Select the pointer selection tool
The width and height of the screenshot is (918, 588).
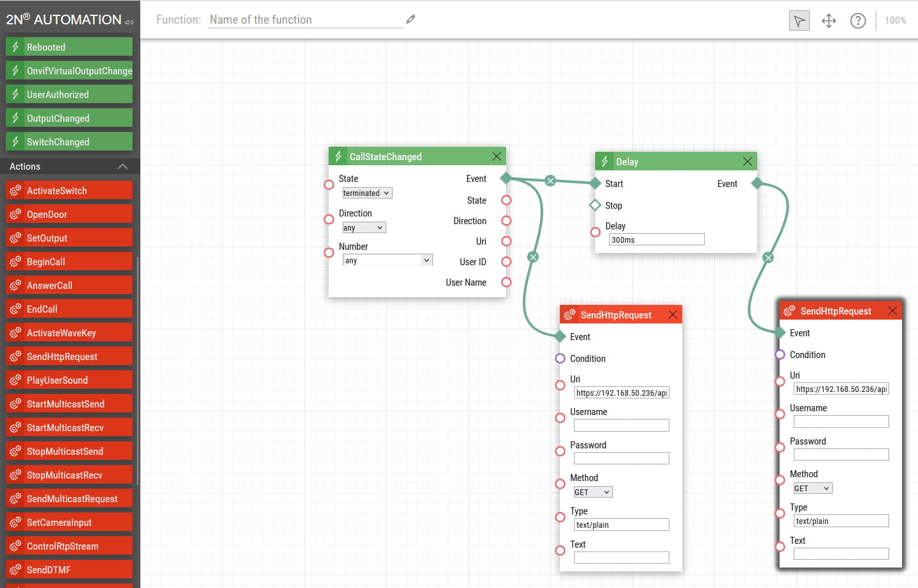click(x=799, y=20)
